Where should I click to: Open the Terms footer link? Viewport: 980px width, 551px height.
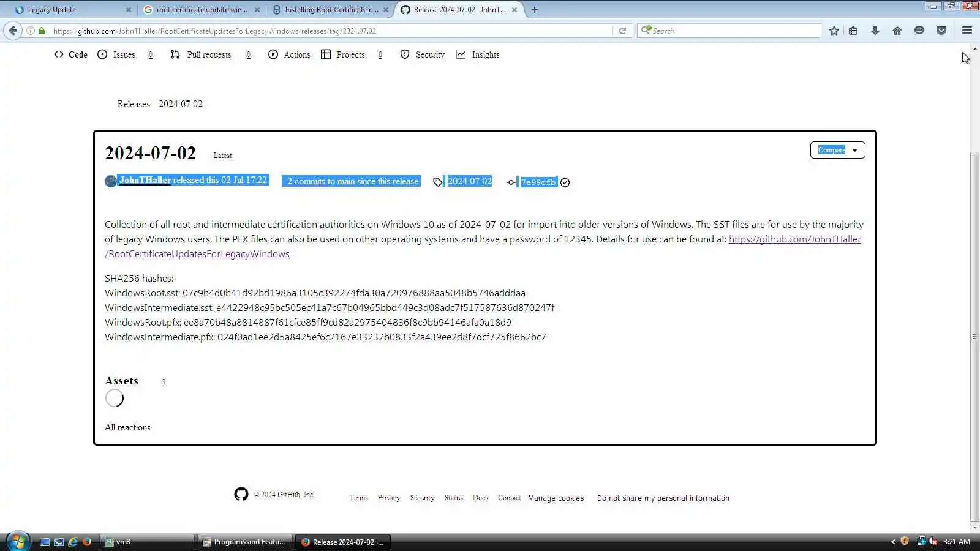(358, 498)
